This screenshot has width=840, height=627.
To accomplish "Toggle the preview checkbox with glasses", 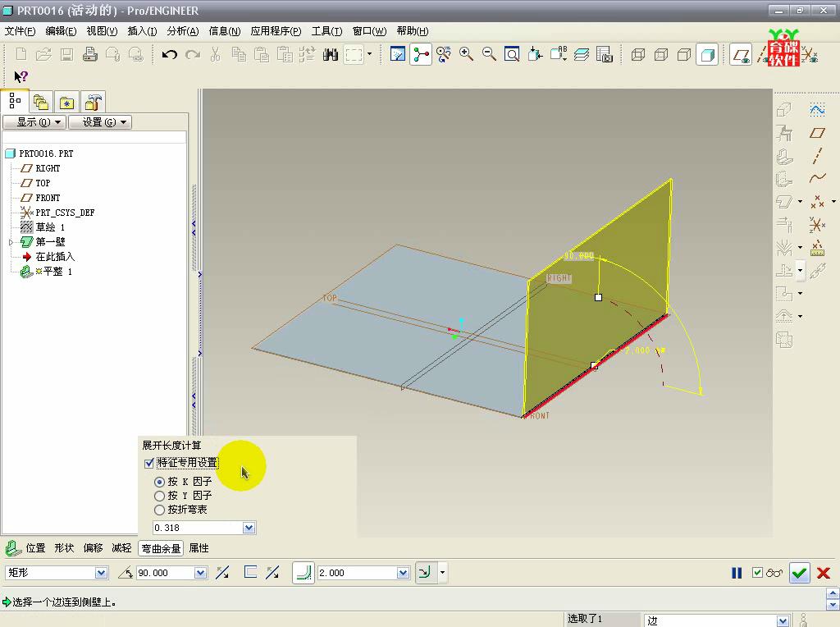I will [757, 573].
